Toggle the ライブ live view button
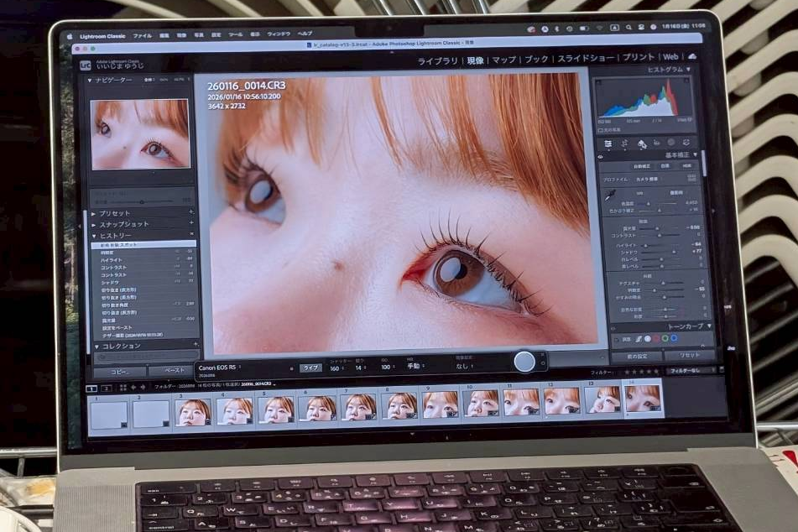 point(310,368)
